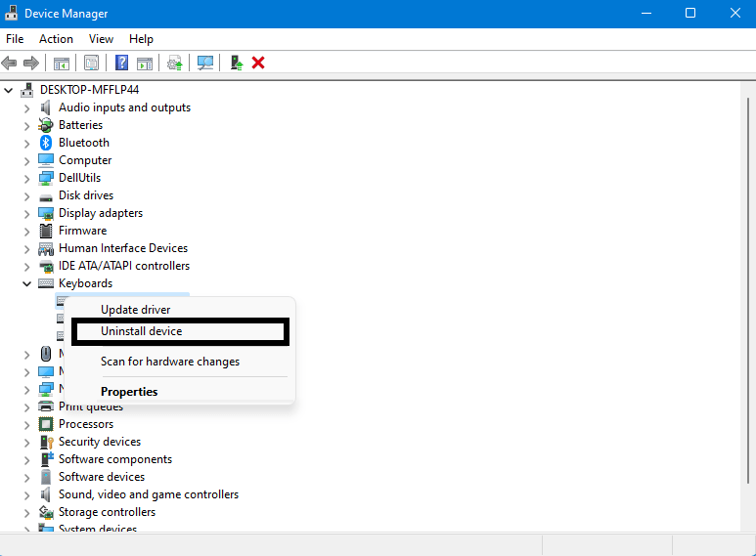This screenshot has width=756, height=556.
Task: Open the View menu
Action: click(x=101, y=39)
